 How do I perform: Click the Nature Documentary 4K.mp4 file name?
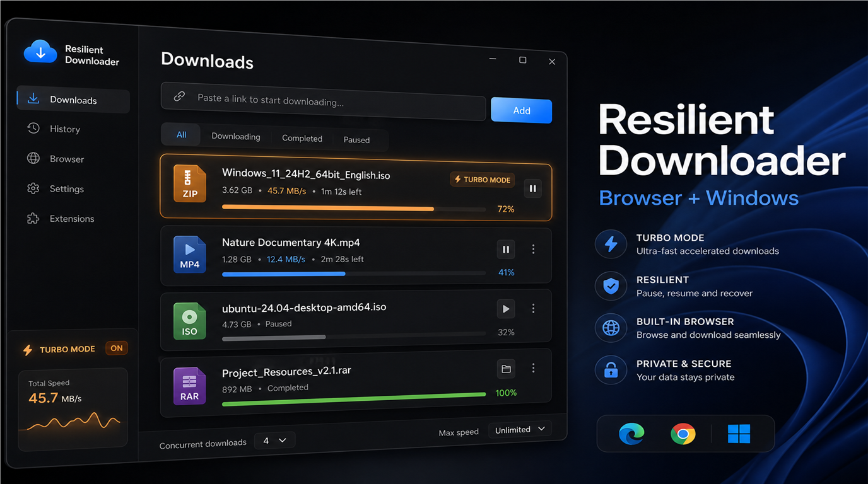tap(291, 243)
